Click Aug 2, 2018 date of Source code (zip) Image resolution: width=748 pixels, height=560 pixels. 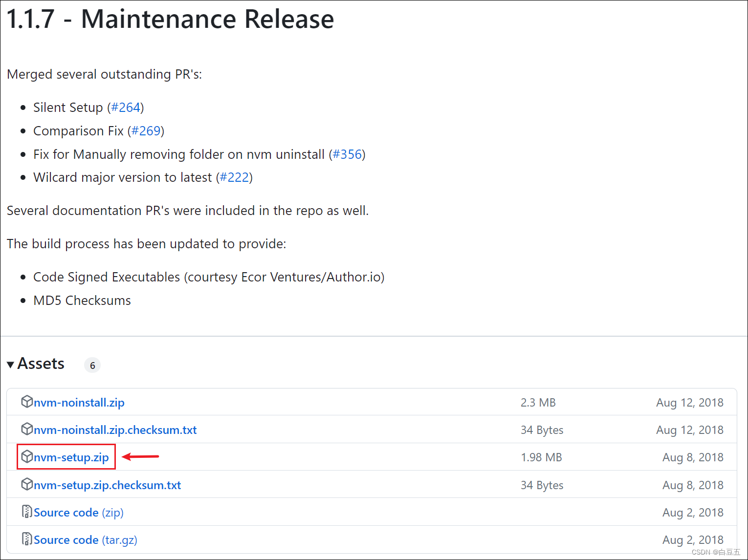click(693, 513)
